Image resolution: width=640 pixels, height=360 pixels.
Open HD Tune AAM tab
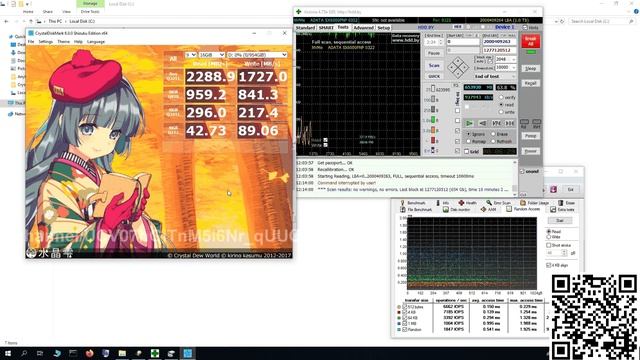(x=488, y=209)
